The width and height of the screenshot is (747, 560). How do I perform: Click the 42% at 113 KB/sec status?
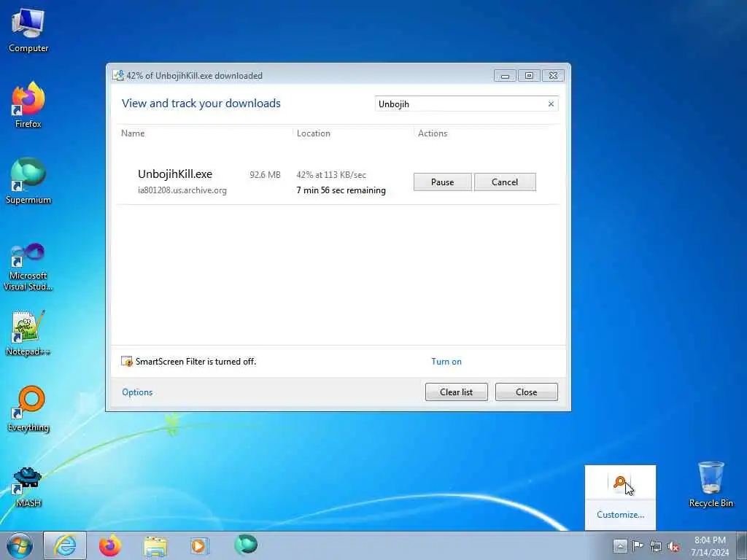point(331,175)
